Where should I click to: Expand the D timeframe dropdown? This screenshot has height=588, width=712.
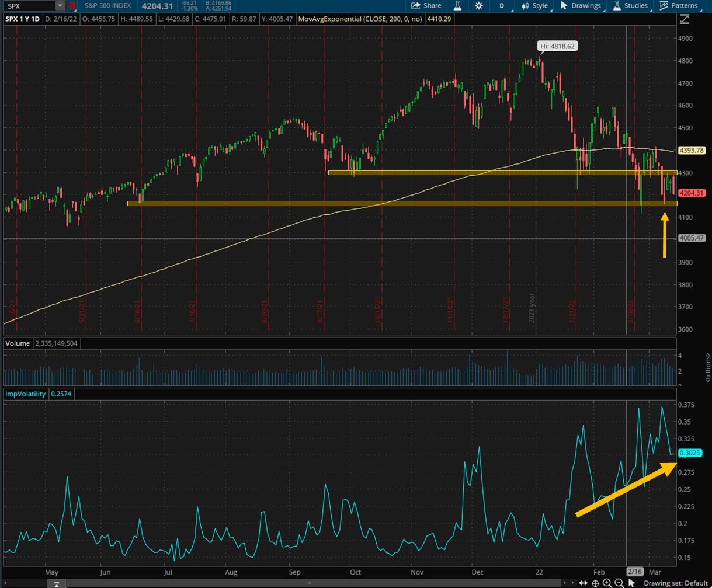(501, 6)
